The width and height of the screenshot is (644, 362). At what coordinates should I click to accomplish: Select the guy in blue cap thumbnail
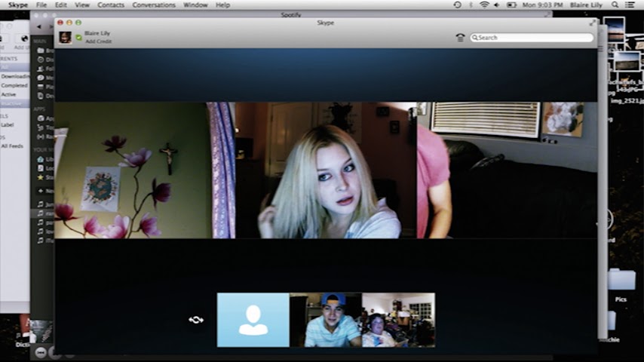tap(326, 320)
